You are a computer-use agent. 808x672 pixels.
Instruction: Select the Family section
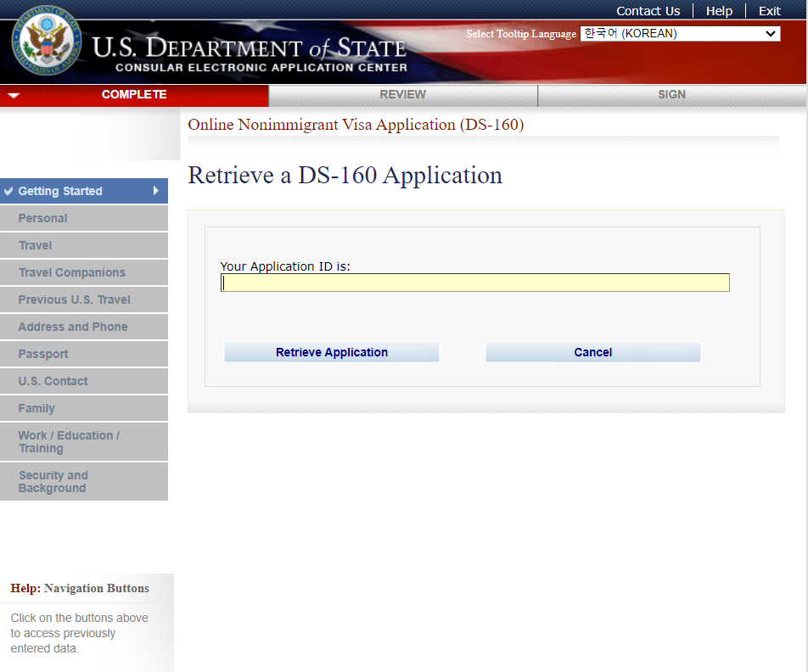(84, 408)
